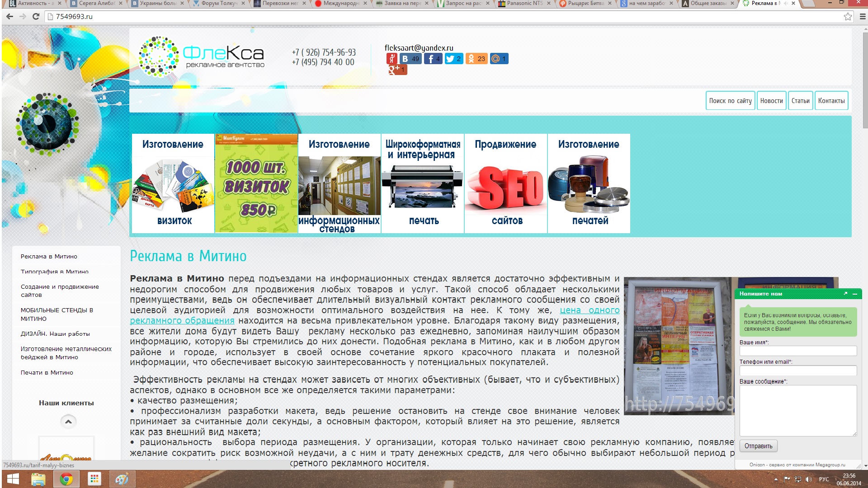Open the Chrome menu icon
The height and width of the screenshot is (488, 868).
(862, 17)
